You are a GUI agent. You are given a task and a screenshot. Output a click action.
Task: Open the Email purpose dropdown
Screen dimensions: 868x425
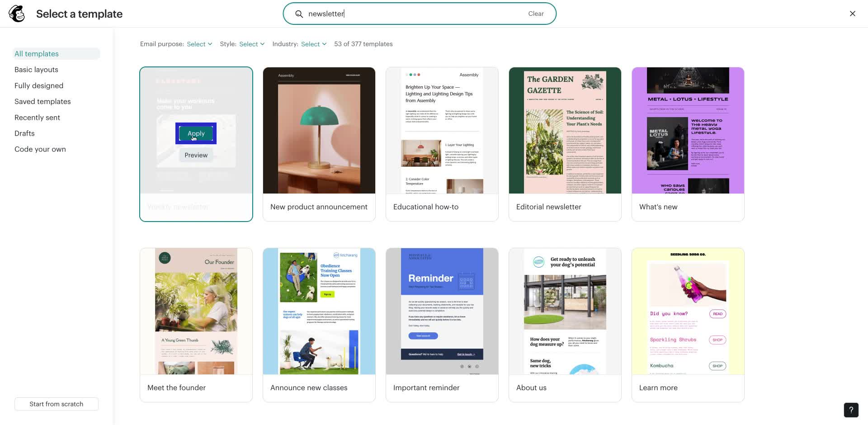(199, 44)
